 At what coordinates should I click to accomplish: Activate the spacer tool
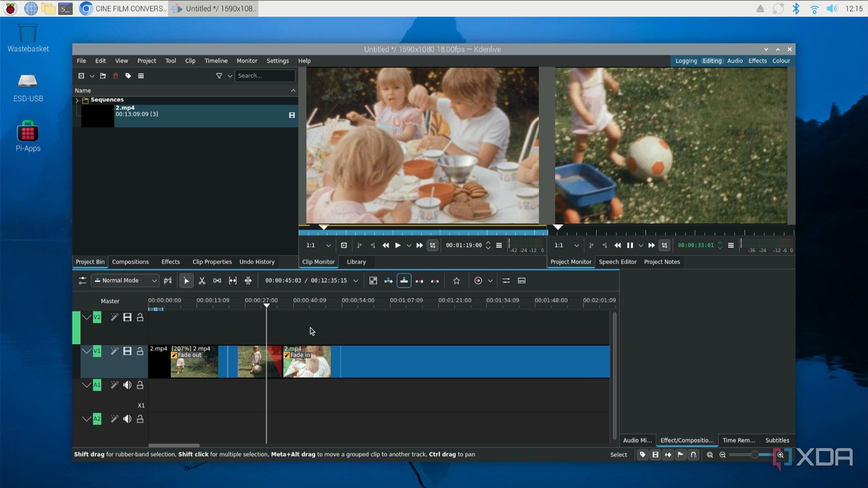pos(217,281)
